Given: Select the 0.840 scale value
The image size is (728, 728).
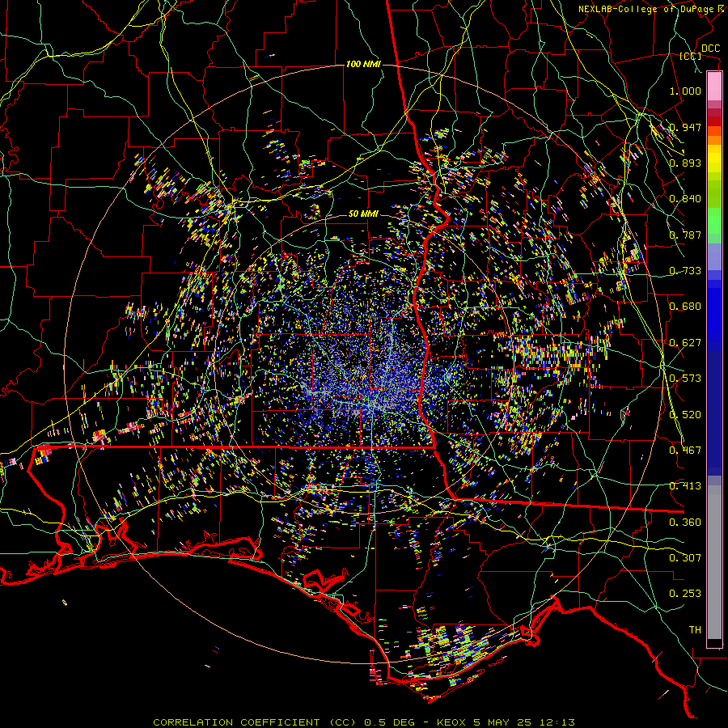Looking at the screenshot, I should (x=685, y=199).
